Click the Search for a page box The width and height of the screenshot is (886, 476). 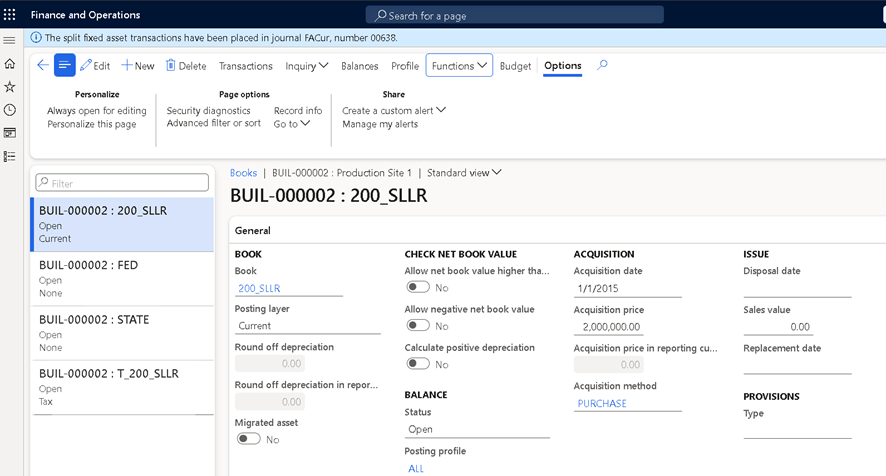[x=515, y=15]
